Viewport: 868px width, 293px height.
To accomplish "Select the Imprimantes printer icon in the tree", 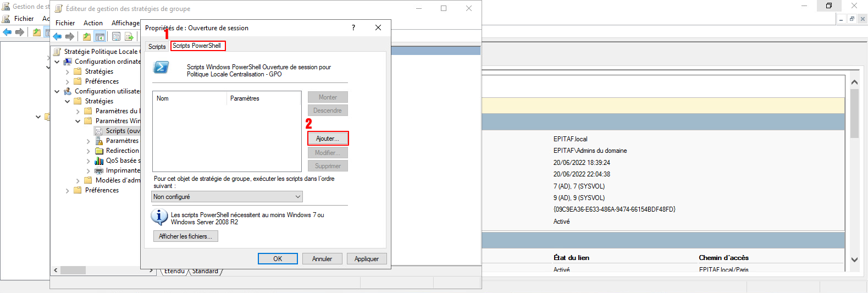I will coord(99,170).
